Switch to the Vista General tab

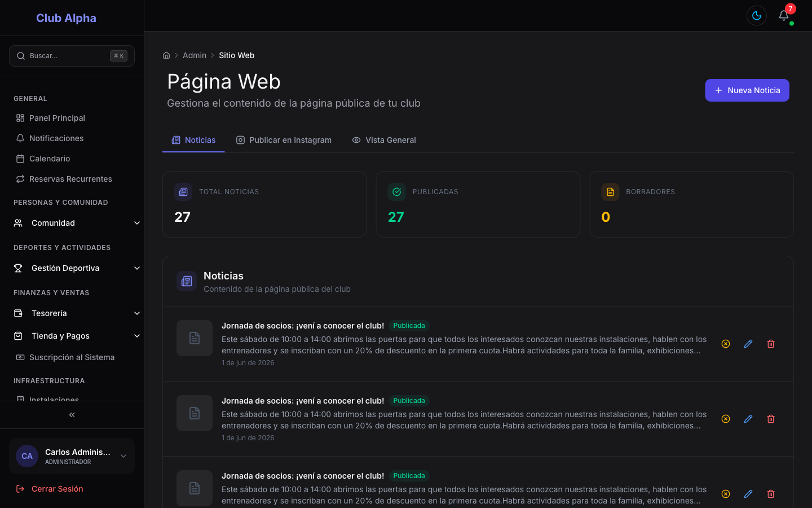pyautogui.click(x=384, y=140)
